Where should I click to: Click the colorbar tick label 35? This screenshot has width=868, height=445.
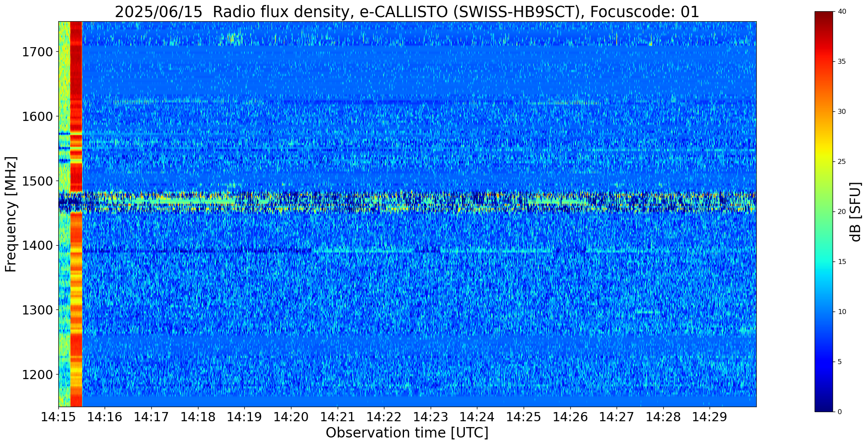point(841,62)
